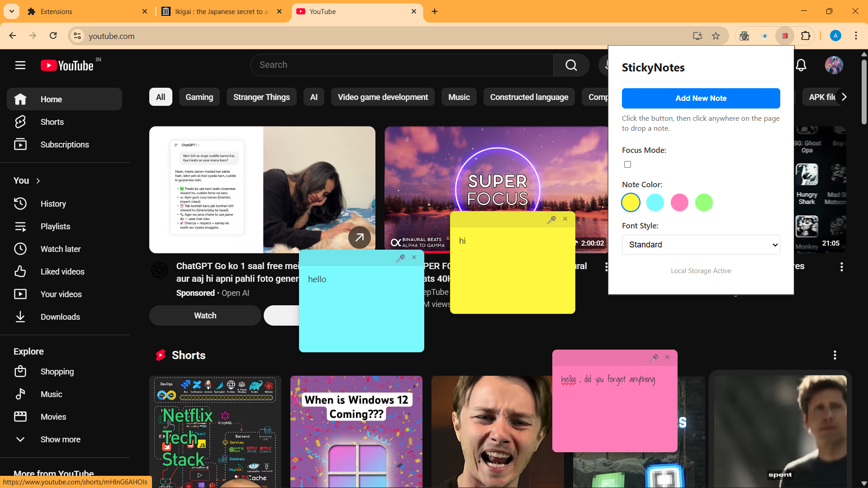Close the cyan 'hello' sticky note

pyautogui.click(x=414, y=257)
